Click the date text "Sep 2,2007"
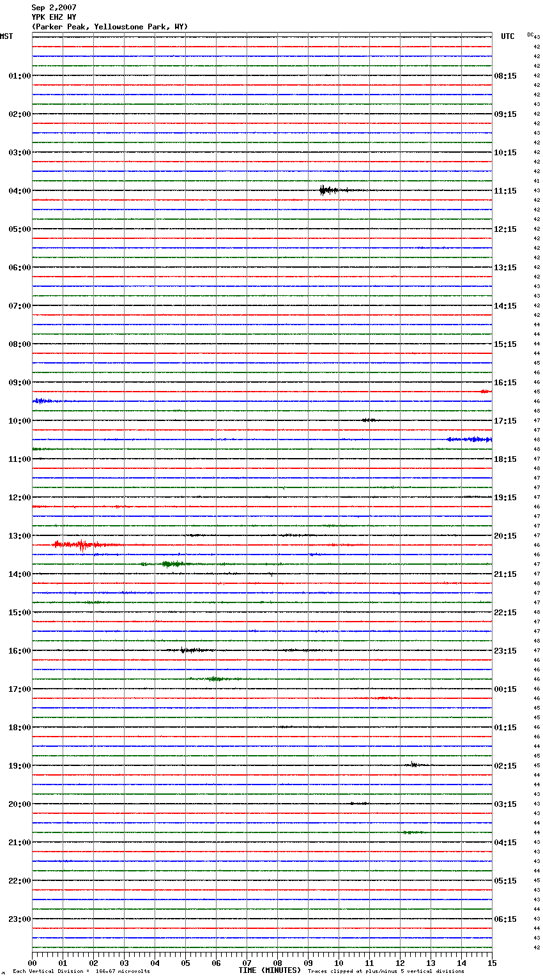Screen dimensions: 543x980 point(54,8)
